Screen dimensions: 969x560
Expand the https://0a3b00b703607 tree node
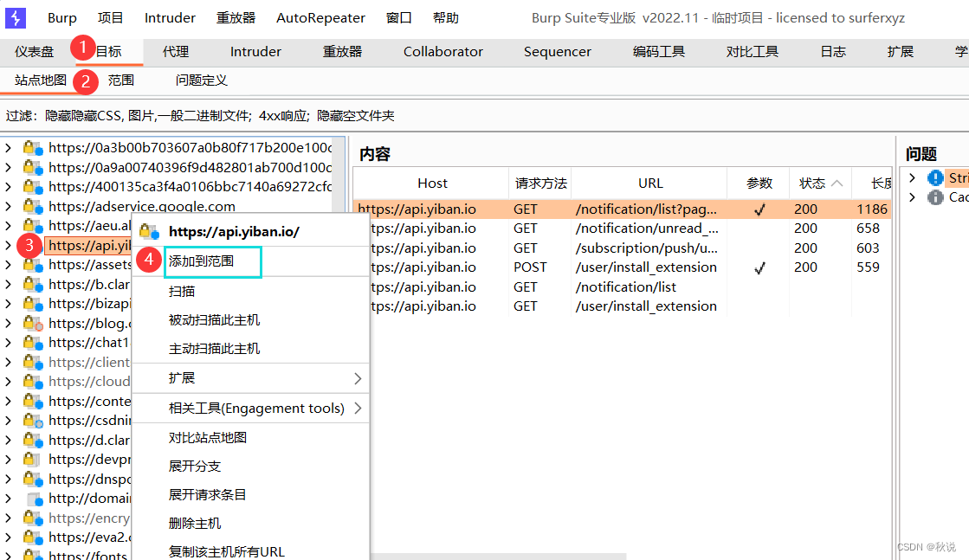coord(8,148)
